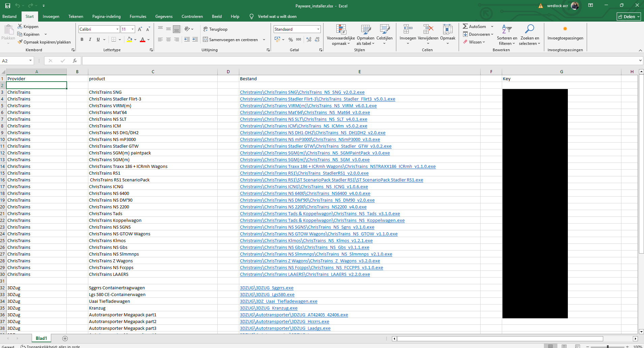Image resolution: width=644 pixels, height=348 pixels.
Task: Click the Delen share button
Action: (629, 17)
